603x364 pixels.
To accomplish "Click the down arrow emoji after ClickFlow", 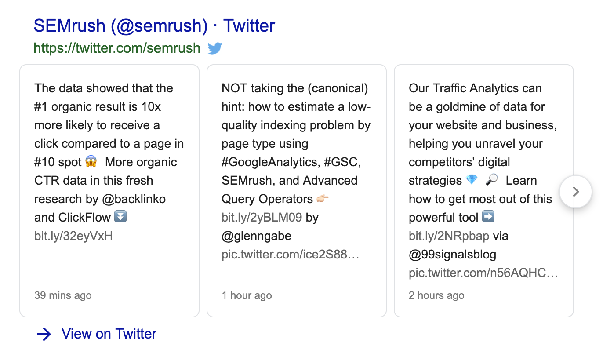I will pyautogui.click(x=120, y=218).
